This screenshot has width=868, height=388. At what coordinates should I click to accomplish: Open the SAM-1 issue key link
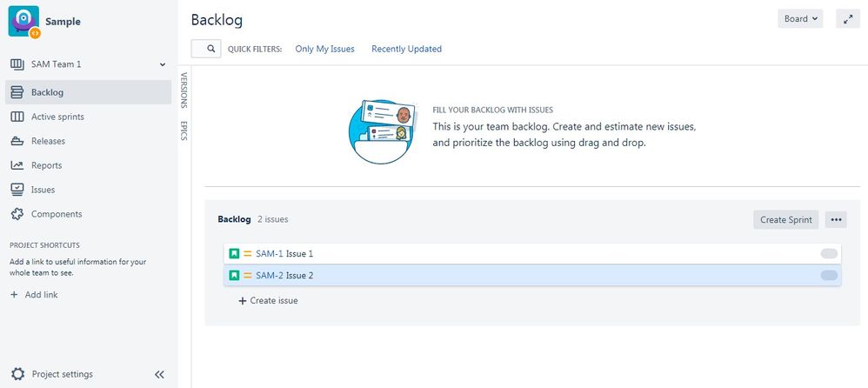[269, 253]
